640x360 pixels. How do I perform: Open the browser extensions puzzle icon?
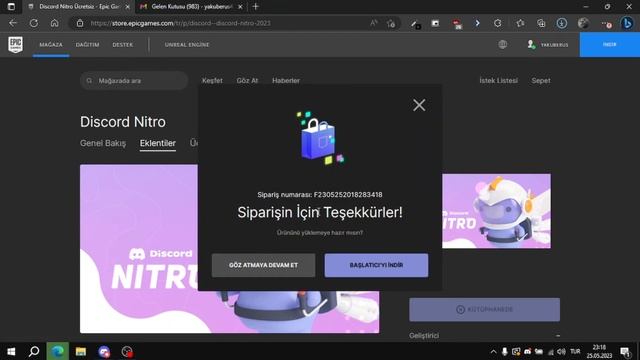pyautogui.click(x=498, y=23)
